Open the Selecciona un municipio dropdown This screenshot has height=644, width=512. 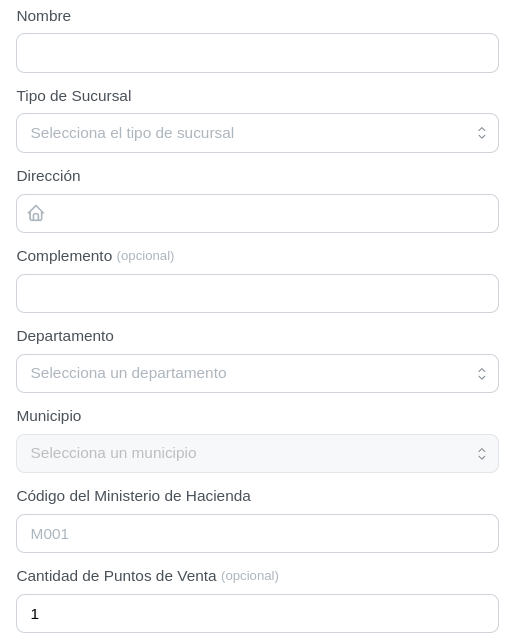click(x=257, y=453)
